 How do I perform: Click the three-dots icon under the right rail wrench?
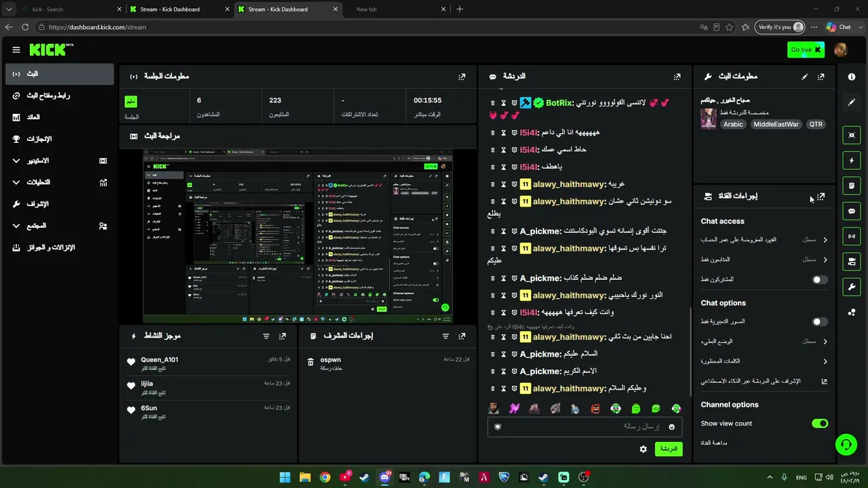[852, 312]
